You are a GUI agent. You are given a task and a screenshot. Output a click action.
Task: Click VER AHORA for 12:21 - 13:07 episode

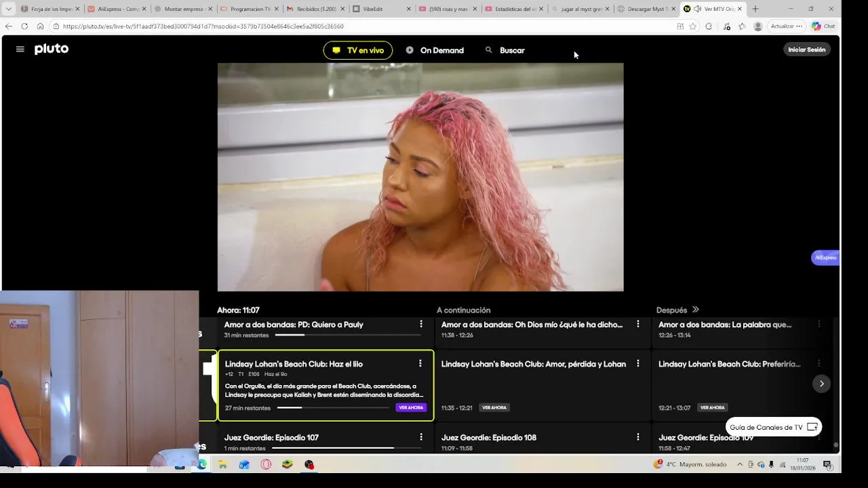[713, 407]
